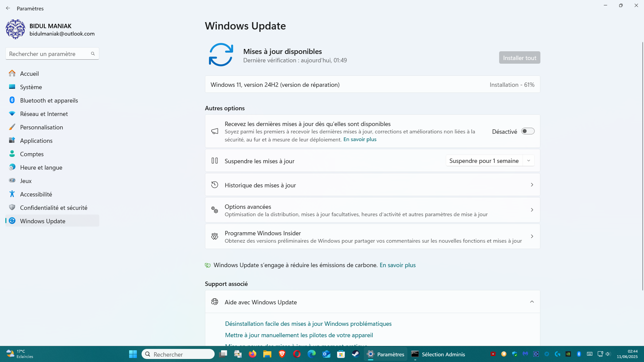
Task: Click the advanced options gears icon
Action: [x=215, y=210]
